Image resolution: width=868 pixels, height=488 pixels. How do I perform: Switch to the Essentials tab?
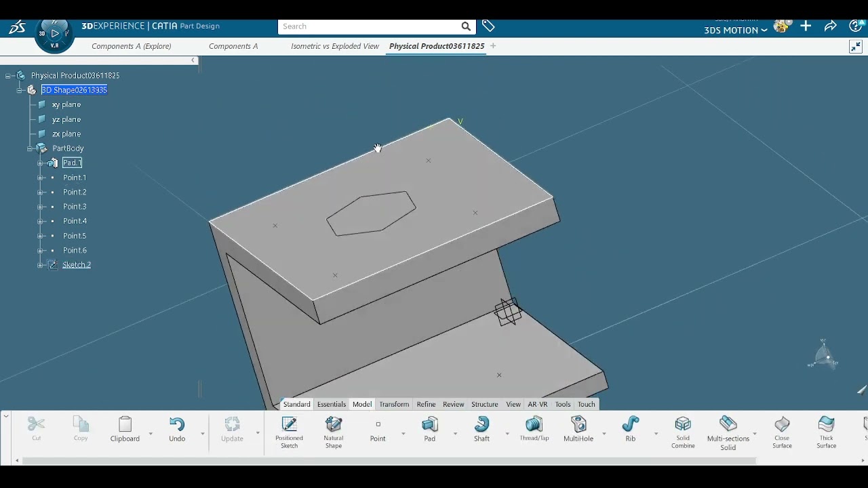(x=332, y=404)
